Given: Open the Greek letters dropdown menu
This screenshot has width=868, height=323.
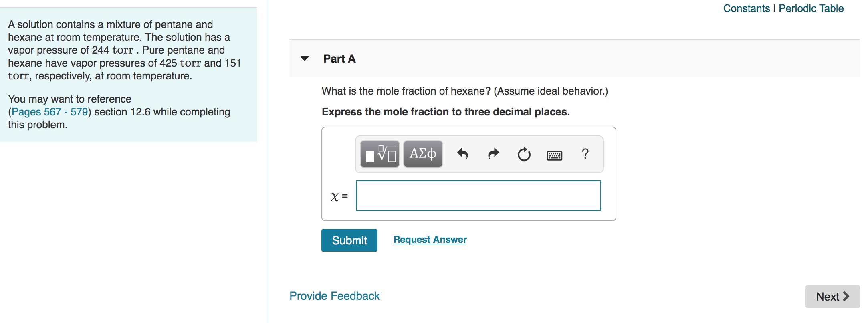Looking at the screenshot, I should pos(422,153).
